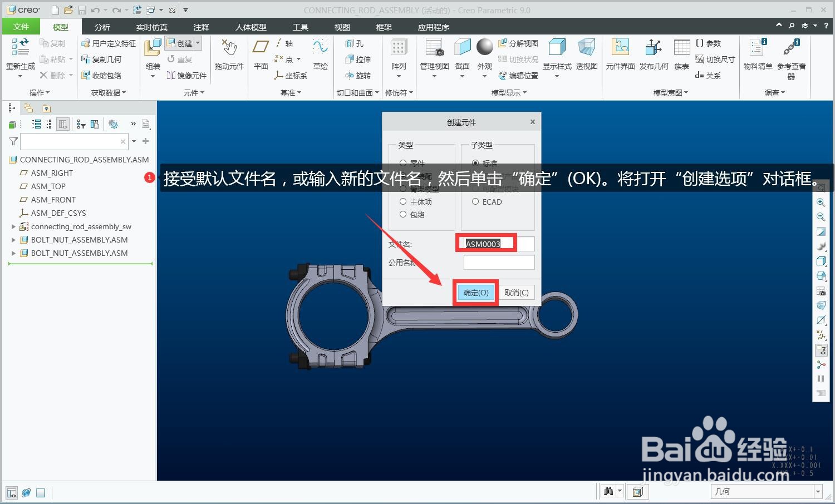Expand the 元件 group dropdown
The height and width of the screenshot is (504, 835).
coord(194,93)
